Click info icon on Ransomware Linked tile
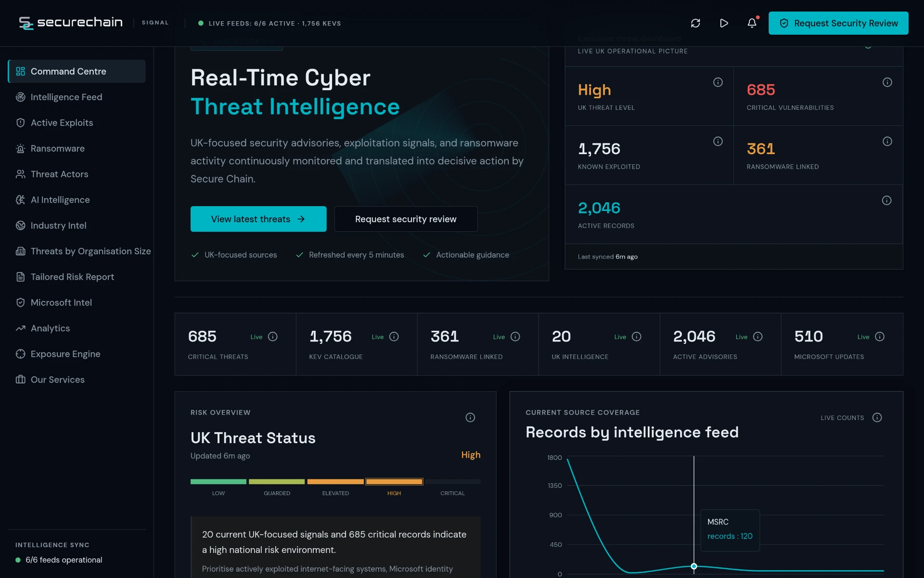This screenshot has height=578, width=924. pos(515,337)
